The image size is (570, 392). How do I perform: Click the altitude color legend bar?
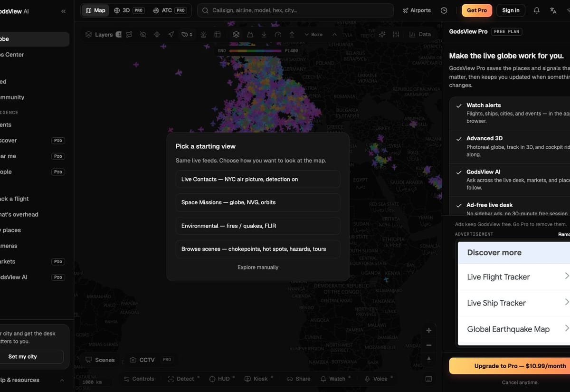[256, 51]
